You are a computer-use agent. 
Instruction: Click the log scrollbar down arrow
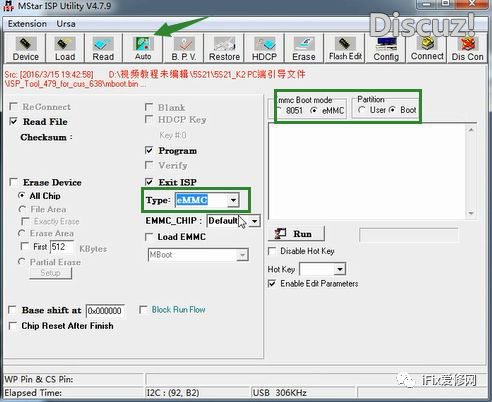(471, 213)
